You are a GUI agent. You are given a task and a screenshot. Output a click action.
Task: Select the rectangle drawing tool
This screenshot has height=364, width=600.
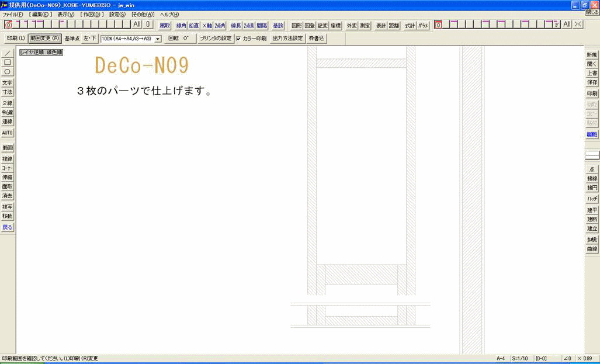(8, 63)
